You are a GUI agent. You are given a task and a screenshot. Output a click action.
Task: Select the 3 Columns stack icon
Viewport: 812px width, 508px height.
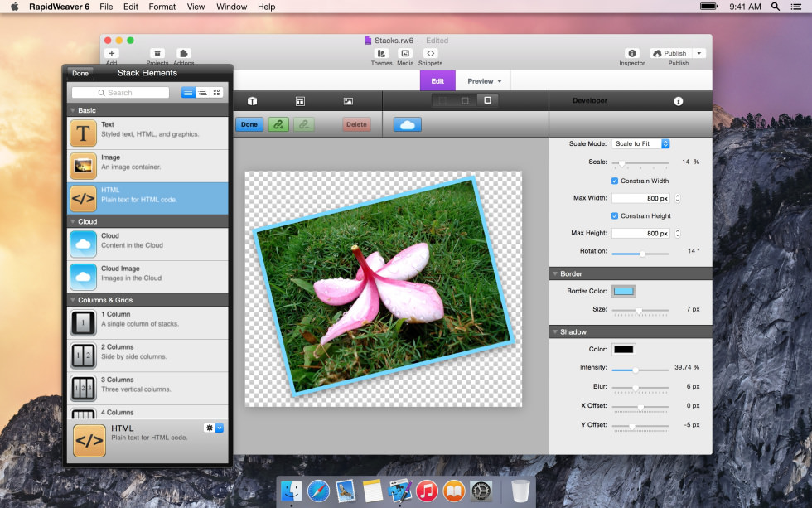click(83, 388)
